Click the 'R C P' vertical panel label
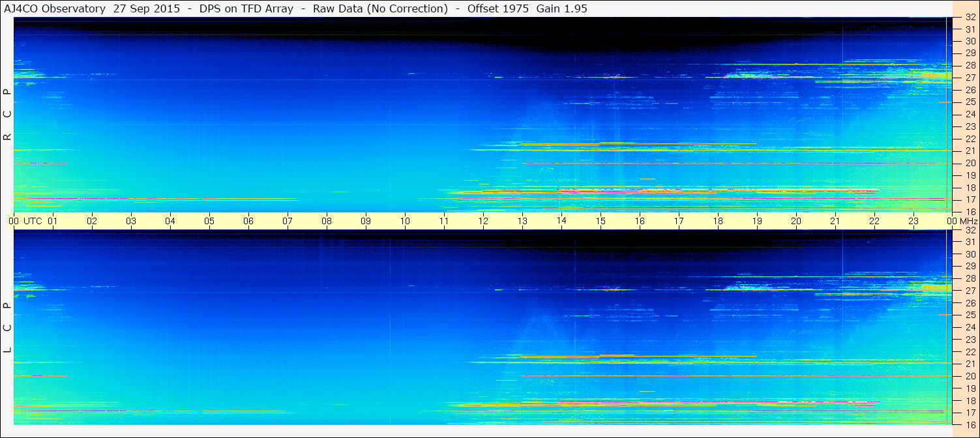 click(x=7, y=115)
